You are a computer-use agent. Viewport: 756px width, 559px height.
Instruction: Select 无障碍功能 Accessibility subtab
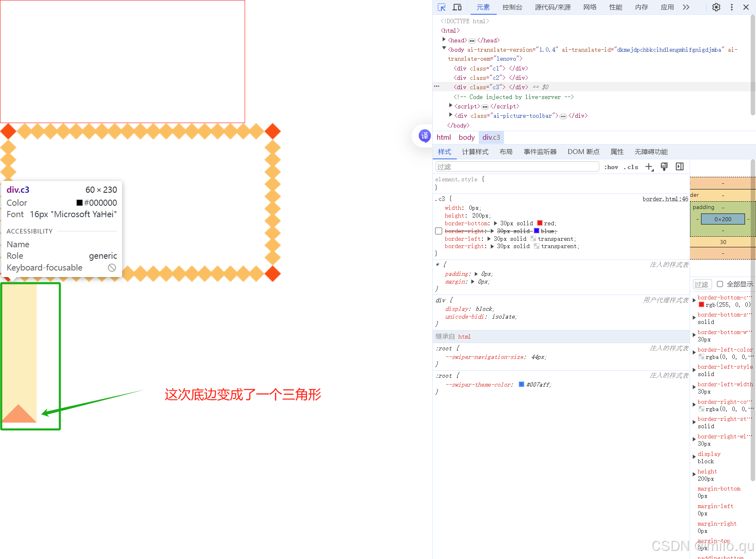651,152
